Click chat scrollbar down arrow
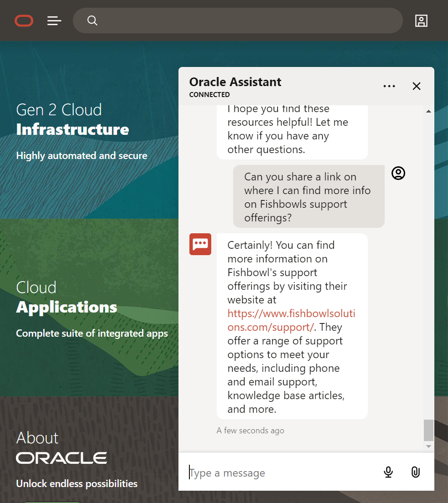The height and width of the screenshot is (503, 448). [428, 447]
